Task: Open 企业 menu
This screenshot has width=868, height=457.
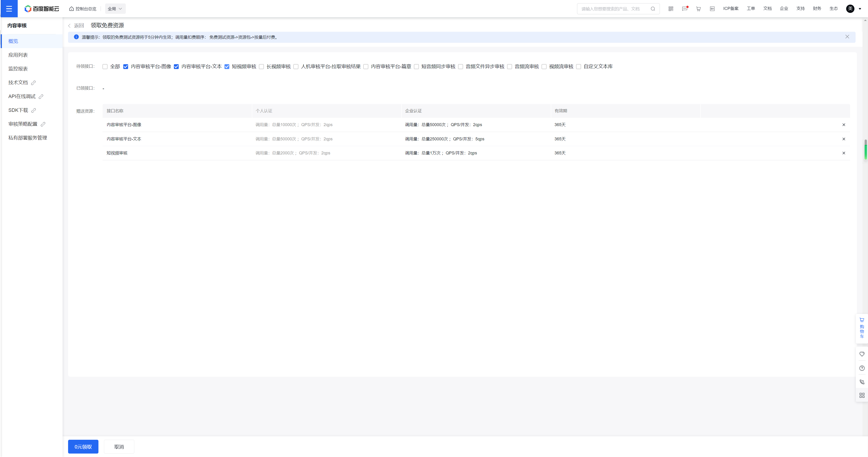Action: (x=784, y=9)
